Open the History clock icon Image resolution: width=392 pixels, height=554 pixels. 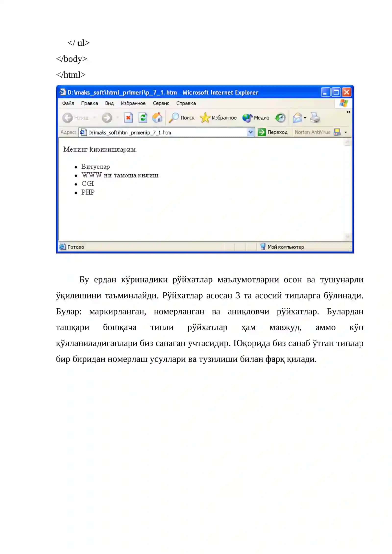tap(280, 118)
